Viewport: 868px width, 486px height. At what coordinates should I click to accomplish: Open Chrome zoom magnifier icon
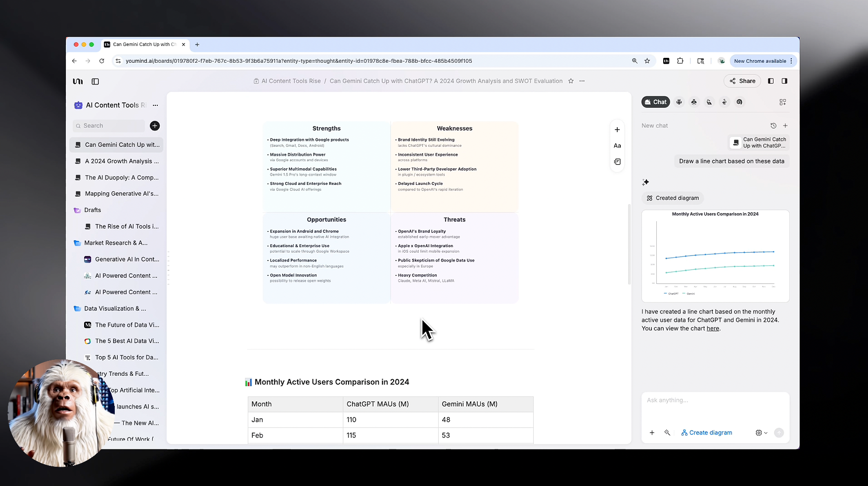pos(635,61)
